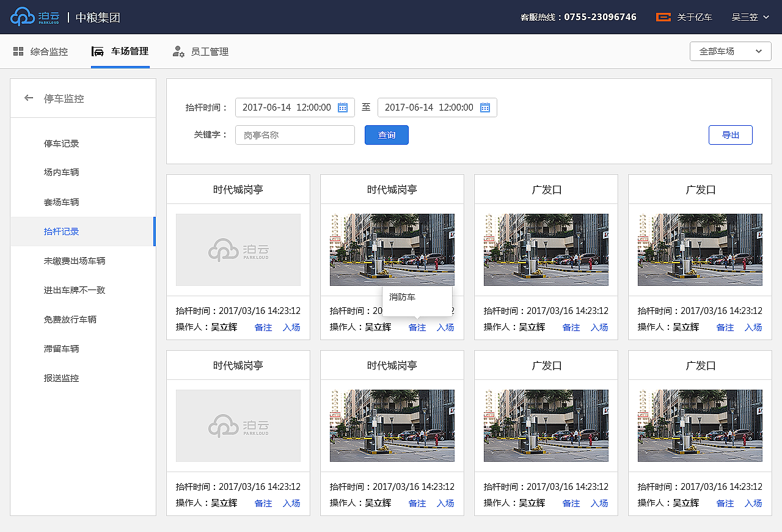782x532 pixels.
Task: Click the 导出 export button
Action: pyautogui.click(x=730, y=134)
